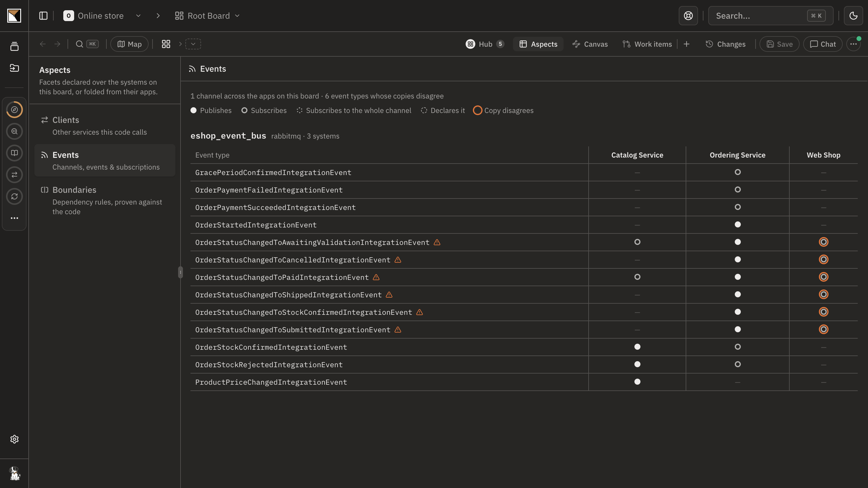Switch to the Work items tab

(x=647, y=44)
